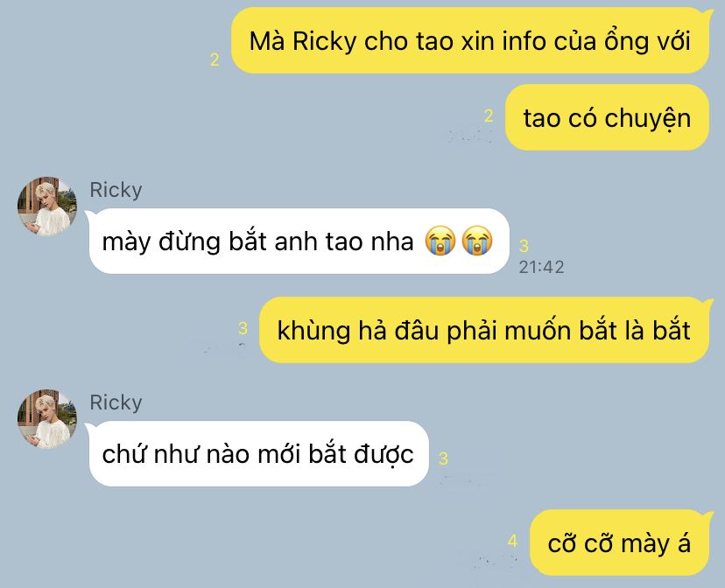The image size is (725, 588).
Task: Click the first crying emoji in message
Action: pyautogui.click(x=440, y=241)
